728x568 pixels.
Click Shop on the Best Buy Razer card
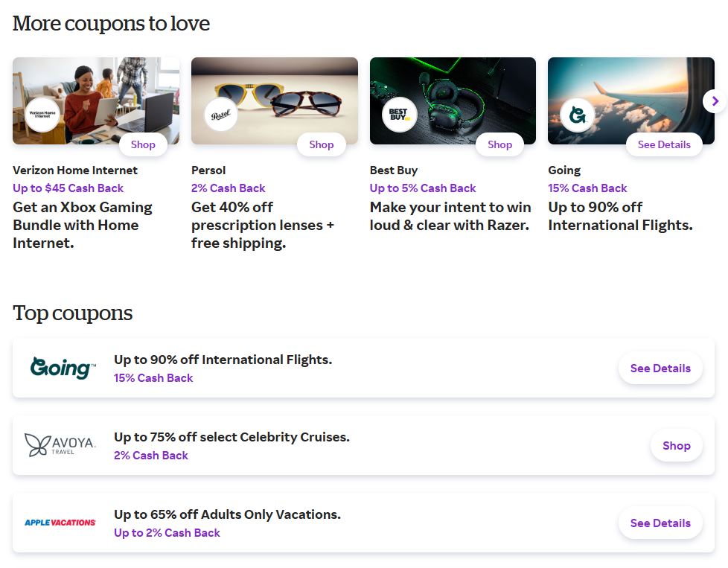click(x=499, y=144)
